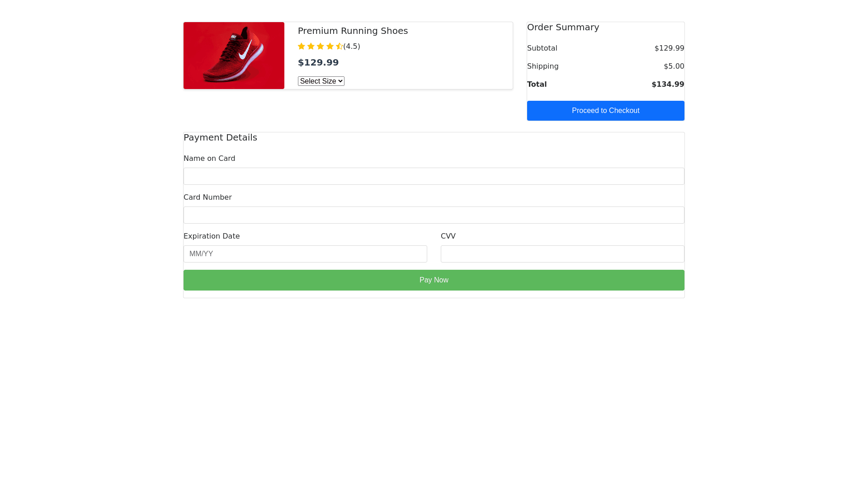Click the third rating star
Screen dimensions: 868x488
coord(321,46)
